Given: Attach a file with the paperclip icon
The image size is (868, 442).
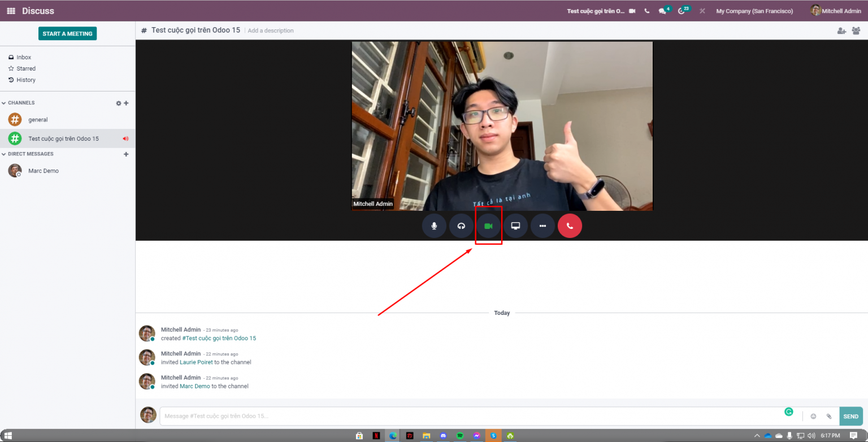Looking at the screenshot, I should [829, 417].
